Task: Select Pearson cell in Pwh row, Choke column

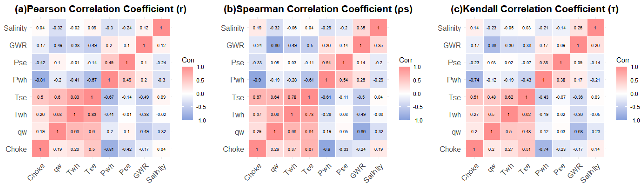Action: pyautogui.click(x=40, y=80)
